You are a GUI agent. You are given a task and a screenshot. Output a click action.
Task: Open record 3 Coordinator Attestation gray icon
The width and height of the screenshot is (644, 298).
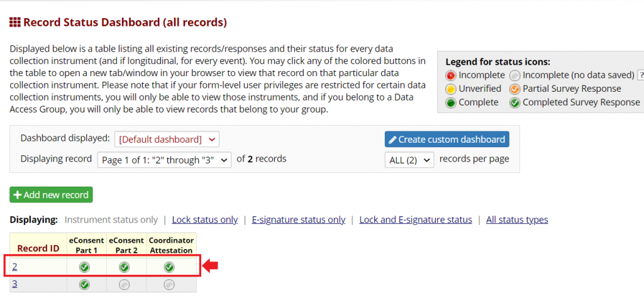(x=169, y=284)
